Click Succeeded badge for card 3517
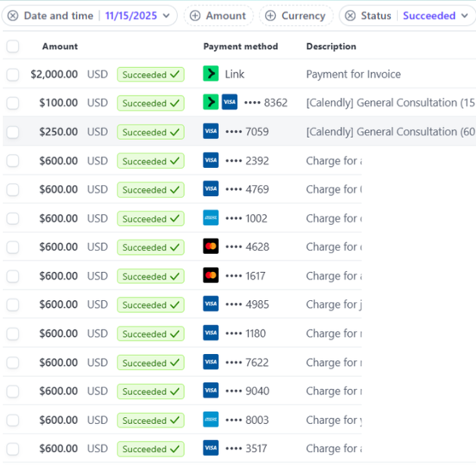This screenshot has height=465, width=476. pos(150,449)
